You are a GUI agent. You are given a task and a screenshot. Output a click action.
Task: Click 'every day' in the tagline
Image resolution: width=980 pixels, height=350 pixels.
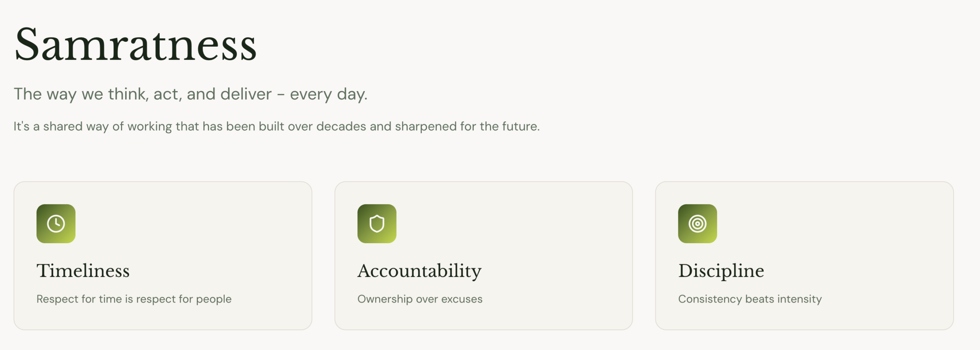click(x=328, y=94)
